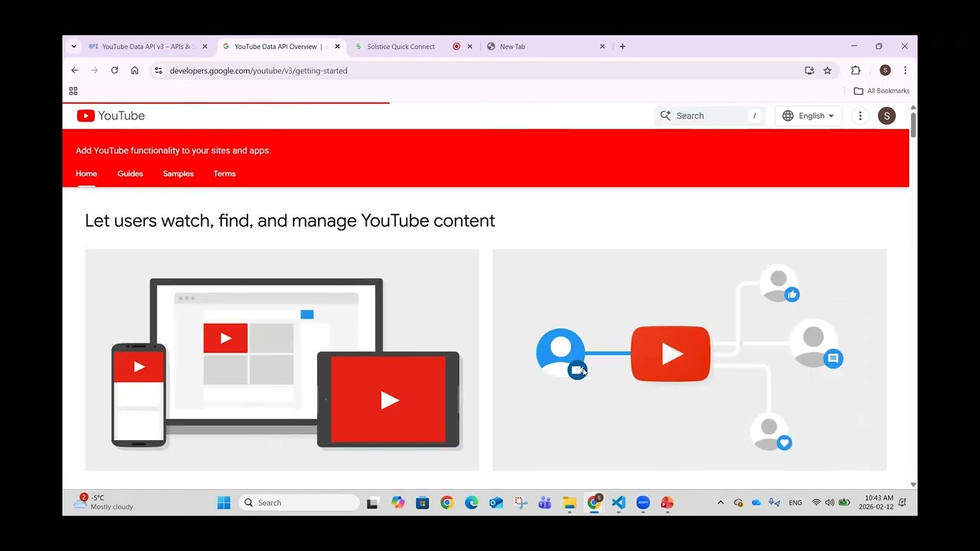Viewport: 980px width, 551px height.
Task: Open the page's vertical three-dot menu
Action: click(861, 116)
